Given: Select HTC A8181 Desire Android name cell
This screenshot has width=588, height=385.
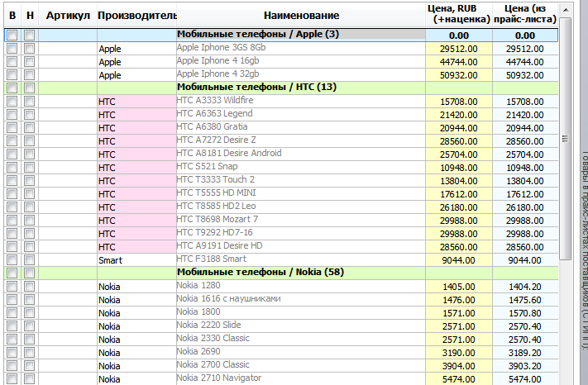Looking at the screenshot, I should pyautogui.click(x=301, y=154).
